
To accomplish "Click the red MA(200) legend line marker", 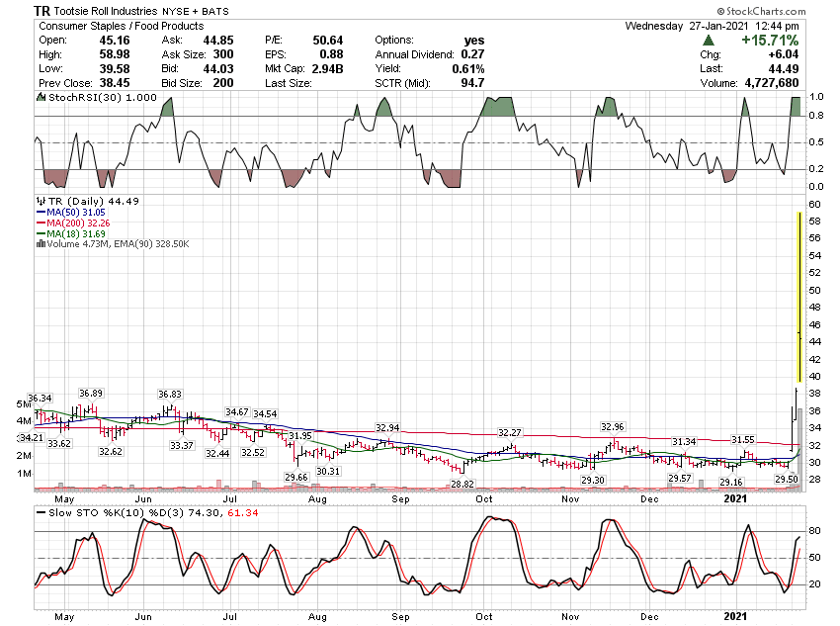I will tap(41, 223).
